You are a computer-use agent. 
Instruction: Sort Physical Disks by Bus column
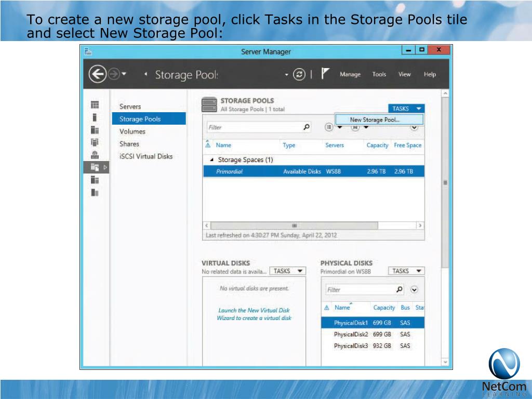(405, 308)
